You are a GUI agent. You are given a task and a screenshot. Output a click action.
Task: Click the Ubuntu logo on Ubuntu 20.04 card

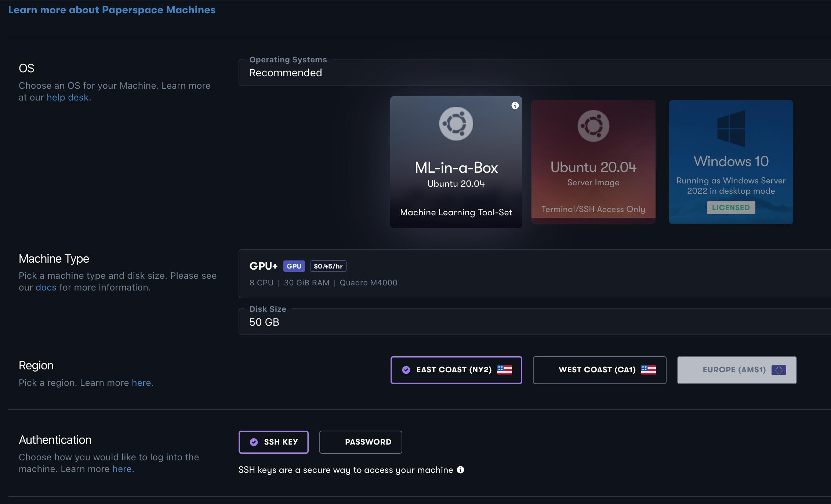593,126
